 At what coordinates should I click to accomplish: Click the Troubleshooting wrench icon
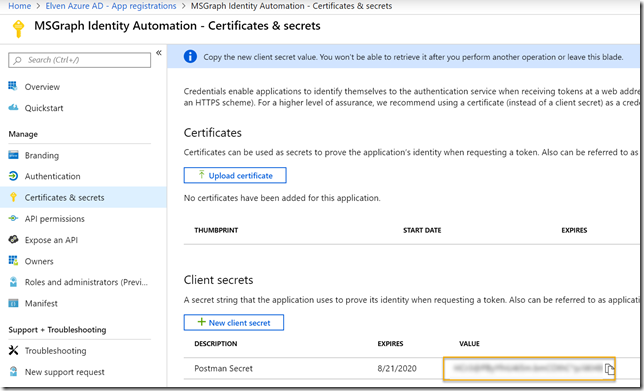(13, 350)
